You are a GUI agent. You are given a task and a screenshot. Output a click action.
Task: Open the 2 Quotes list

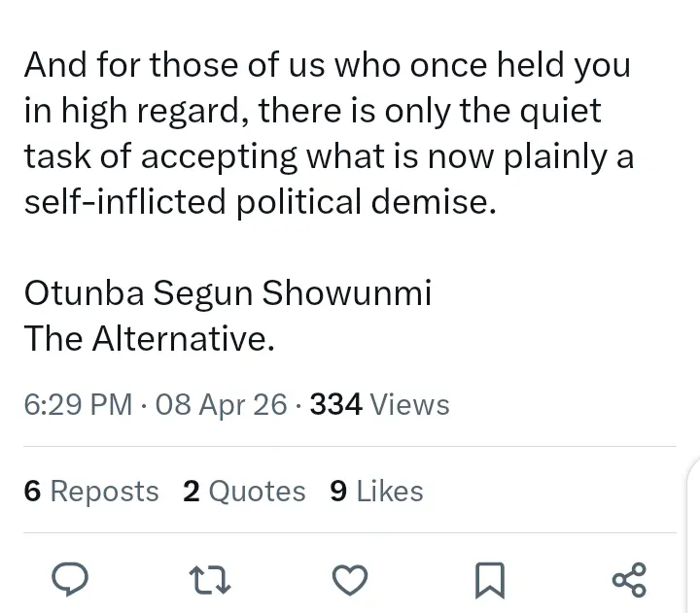pos(244,492)
